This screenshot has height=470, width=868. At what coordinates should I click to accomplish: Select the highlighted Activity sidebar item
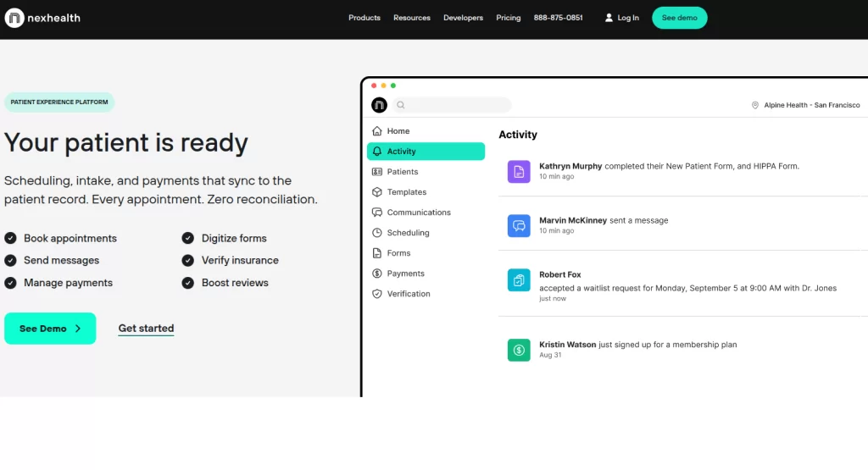coord(426,152)
